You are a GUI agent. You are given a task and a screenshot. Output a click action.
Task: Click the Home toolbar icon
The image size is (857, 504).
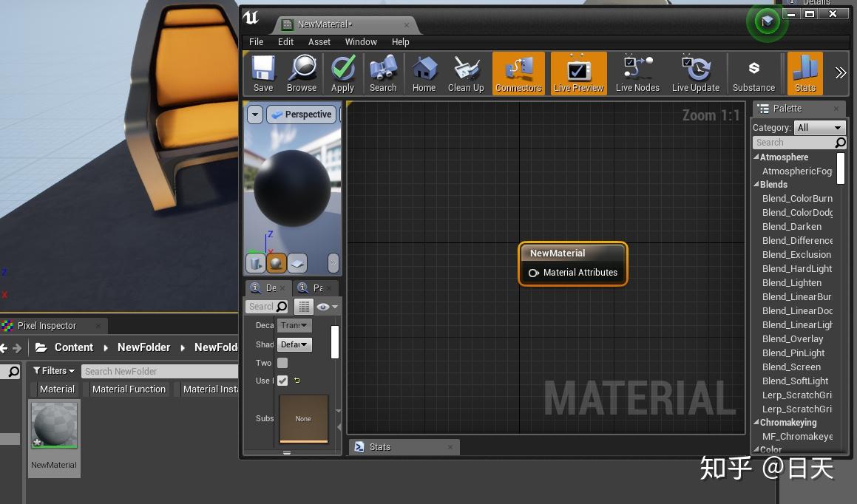424,73
